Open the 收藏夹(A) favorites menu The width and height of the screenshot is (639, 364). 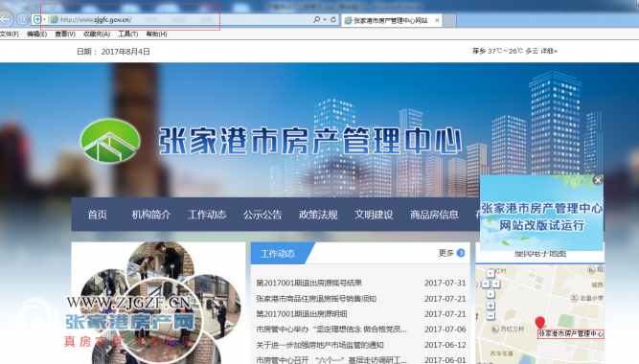coord(97,34)
